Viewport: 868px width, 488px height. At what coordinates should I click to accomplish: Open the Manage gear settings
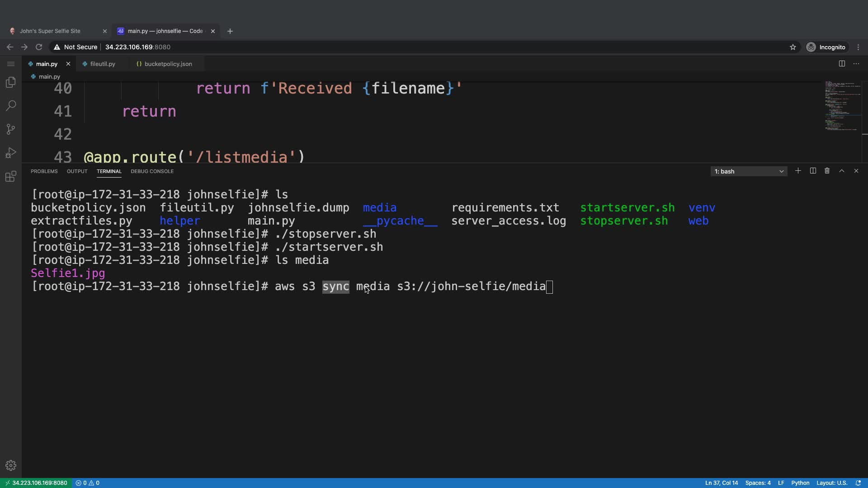[x=11, y=465]
